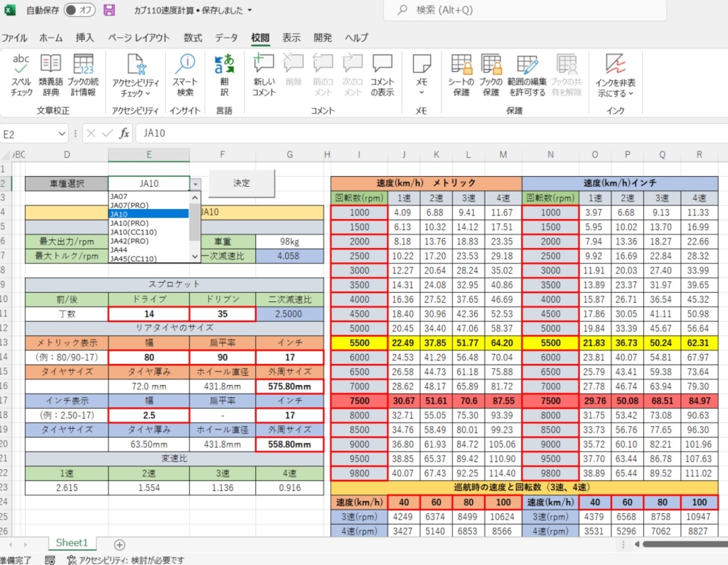The height and width of the screenshot is (565, 728).
Task: Switch to the Insert (挿入) tab
Action: pos(85,38)
